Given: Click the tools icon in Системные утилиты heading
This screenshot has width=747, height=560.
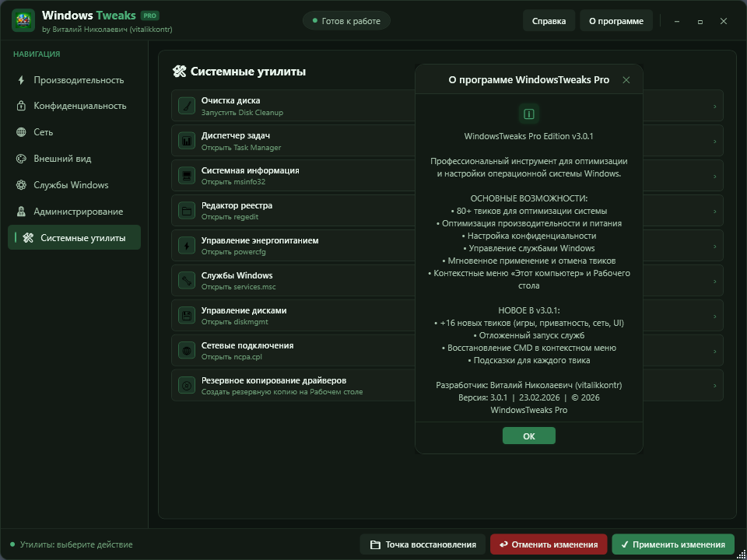Looking at the screenshot, I should [179, 72].
